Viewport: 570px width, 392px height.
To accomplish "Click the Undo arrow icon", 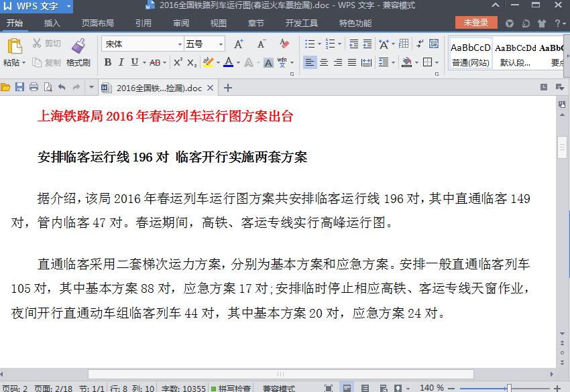I will [x=62, y=87].
